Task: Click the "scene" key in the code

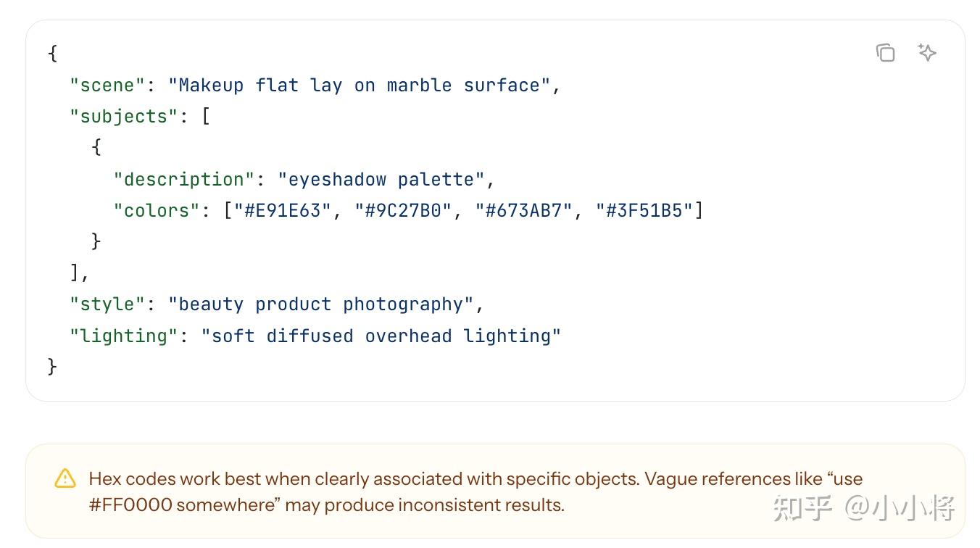Action: tap(107, 86)
